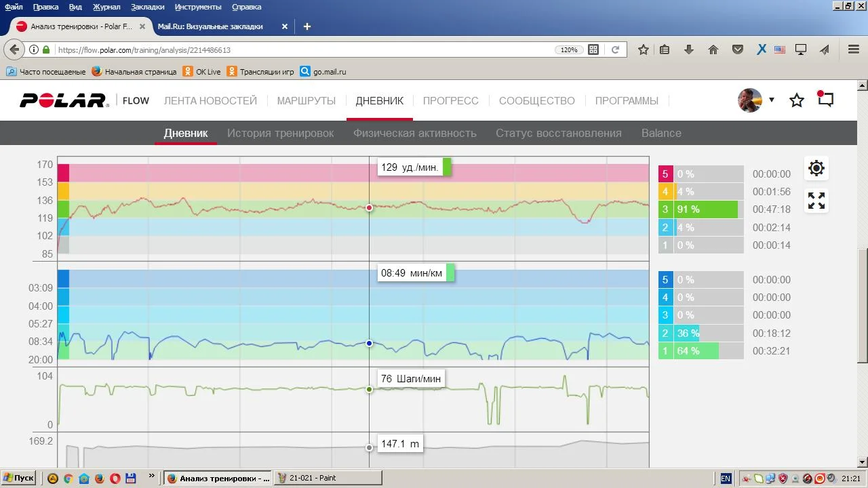Expand hidden quick launch icons chevron
The width and height of the screenshot is (868, 488).
point(151,476)
